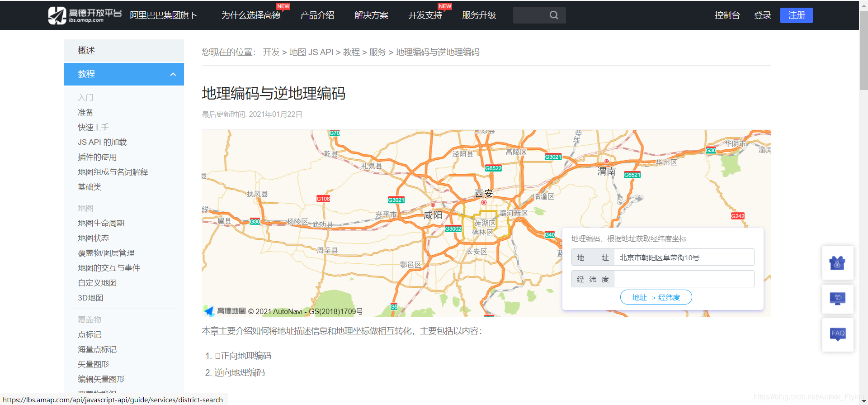Open 准备 tutorial page

tap(85, 112)
